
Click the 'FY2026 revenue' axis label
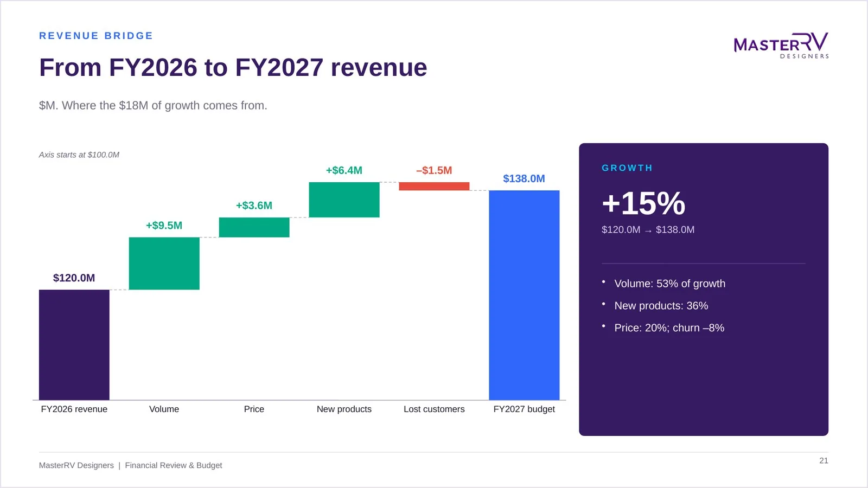74,409
